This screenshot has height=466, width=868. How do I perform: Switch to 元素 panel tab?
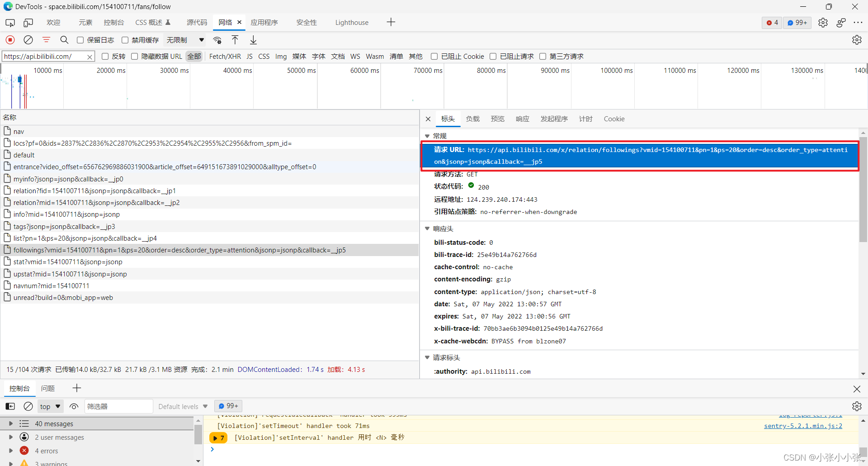[x=85, y=23]
